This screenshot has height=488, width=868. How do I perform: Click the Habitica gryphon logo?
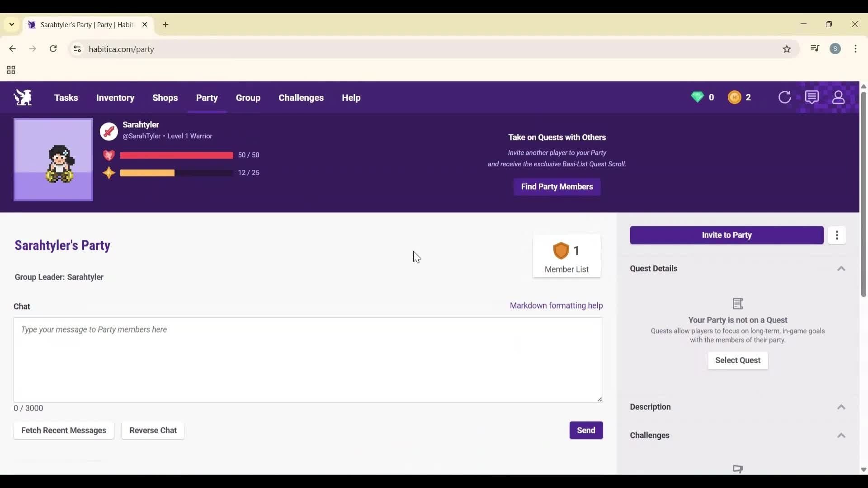click(x=23, y=97)
